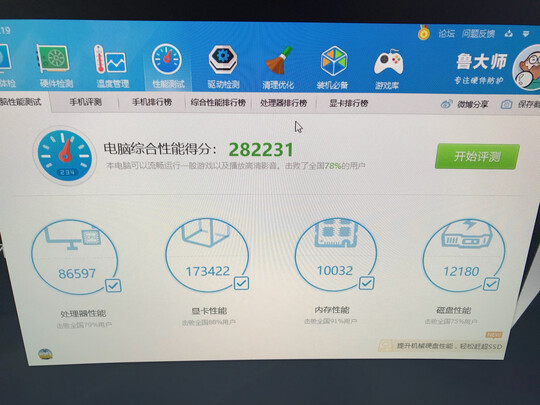This screenshot has width=540, height=405.
Task: Switch to 处理器排行榜 tab
Action: pos(283,103)
